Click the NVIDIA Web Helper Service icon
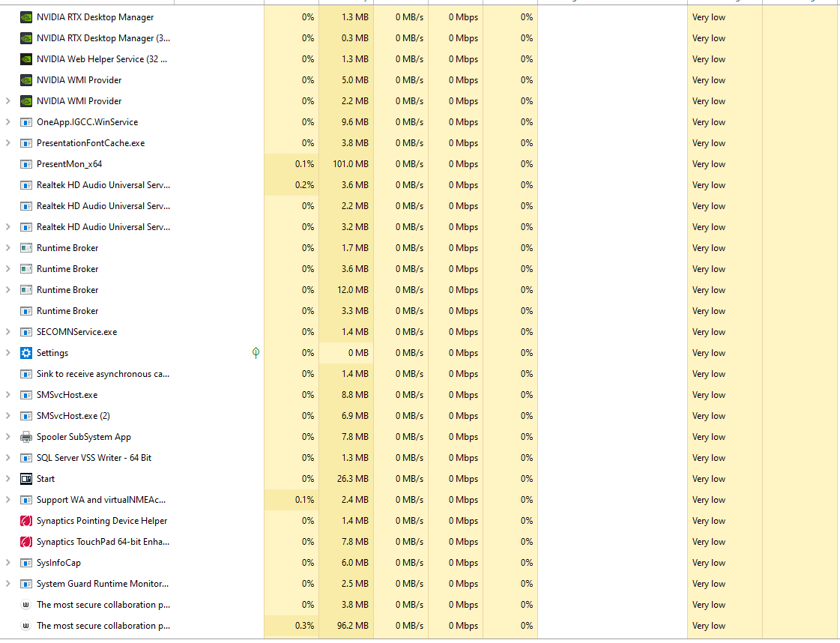The image size is (840, 643). tap(26, 59)
